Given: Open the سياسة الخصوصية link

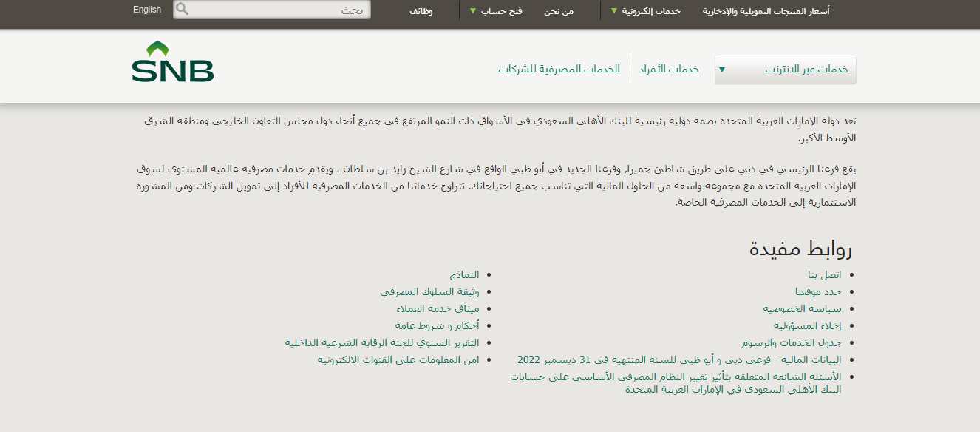Looking at the screenshot, I should click(802, 308).
